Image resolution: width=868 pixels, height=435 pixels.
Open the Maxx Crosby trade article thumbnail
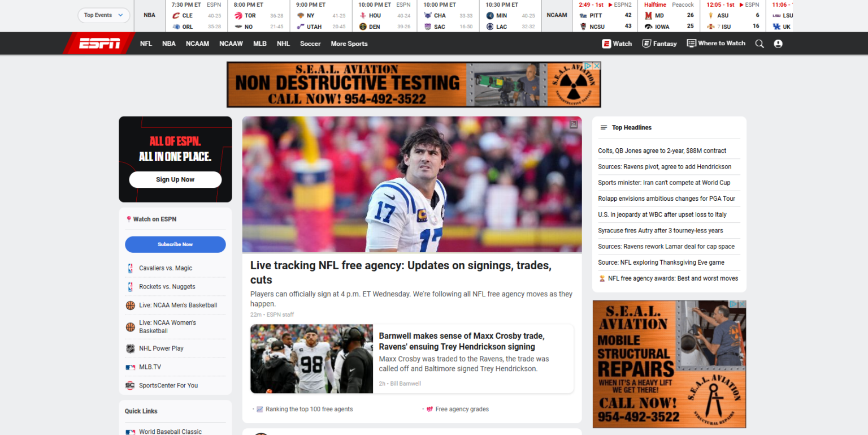[x=311, y=359]
